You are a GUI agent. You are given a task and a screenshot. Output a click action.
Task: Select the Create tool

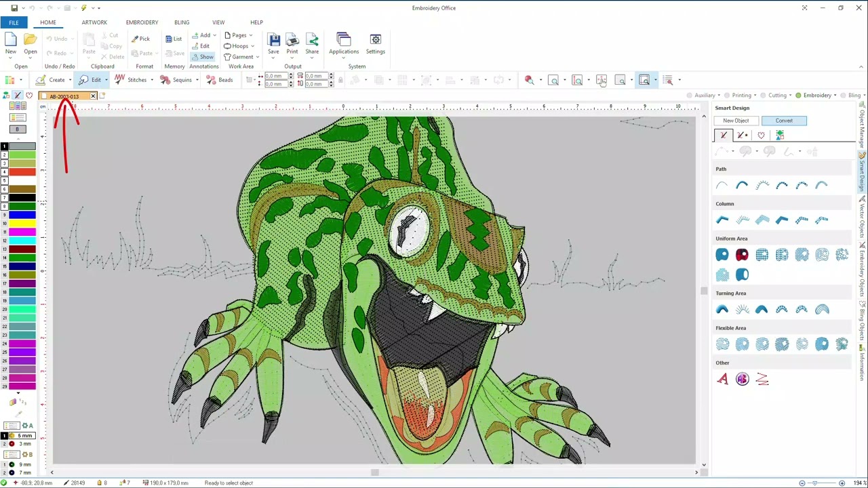51,80
